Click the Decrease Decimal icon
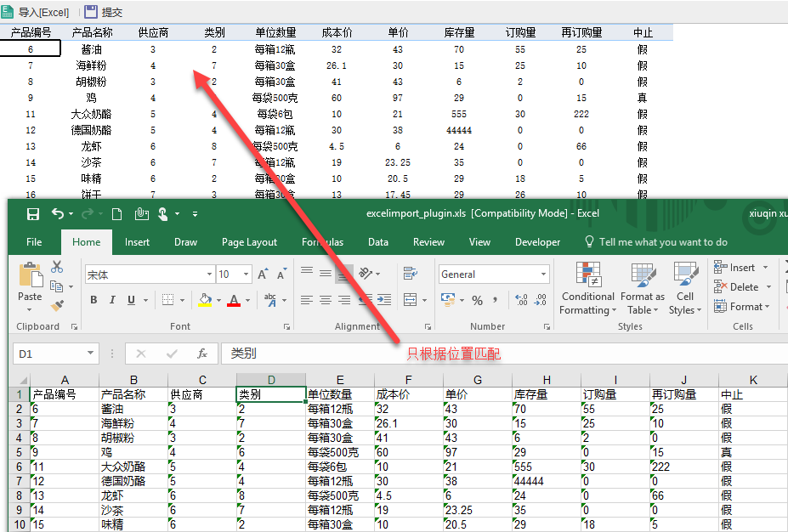Screen dimensions: 788x532 click(541, 300)
